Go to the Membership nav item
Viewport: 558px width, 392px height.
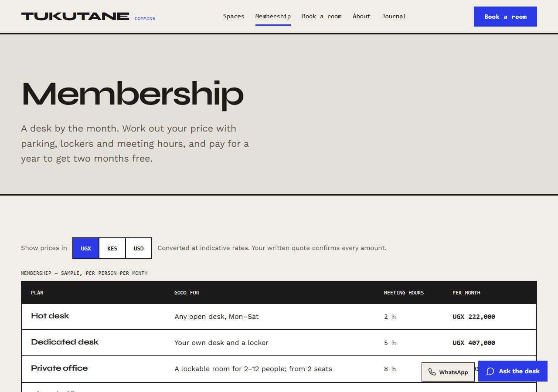[x=273, y=17]
